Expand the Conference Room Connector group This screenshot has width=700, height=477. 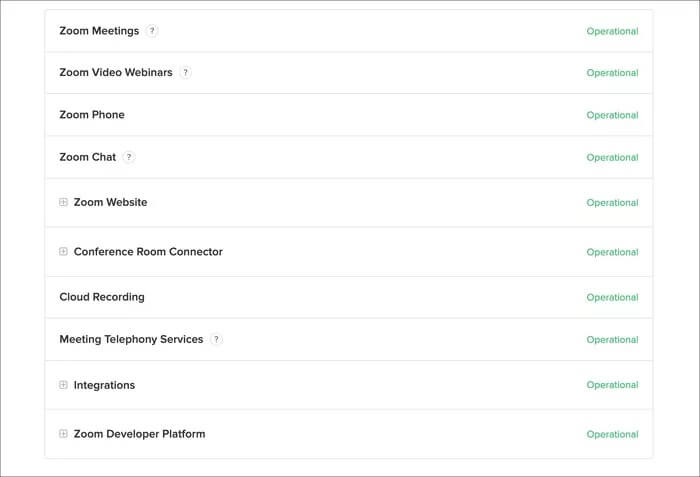[x=63, y=251]
